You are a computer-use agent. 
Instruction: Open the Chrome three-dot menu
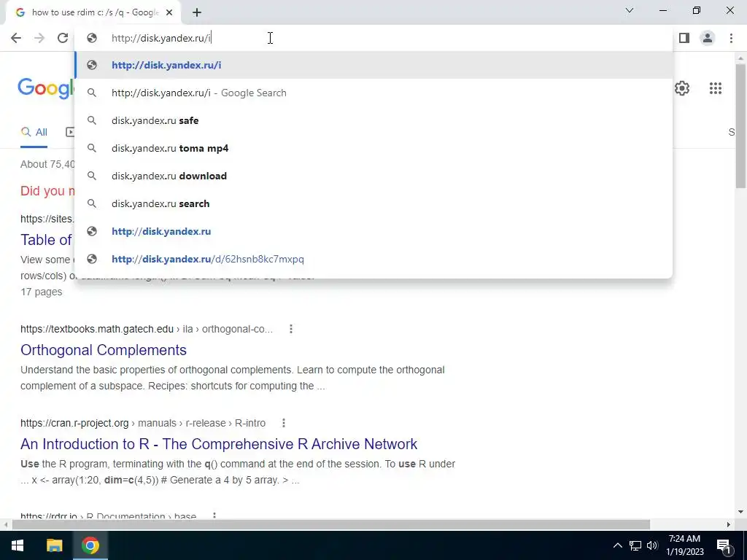click(x=731, y=38)
